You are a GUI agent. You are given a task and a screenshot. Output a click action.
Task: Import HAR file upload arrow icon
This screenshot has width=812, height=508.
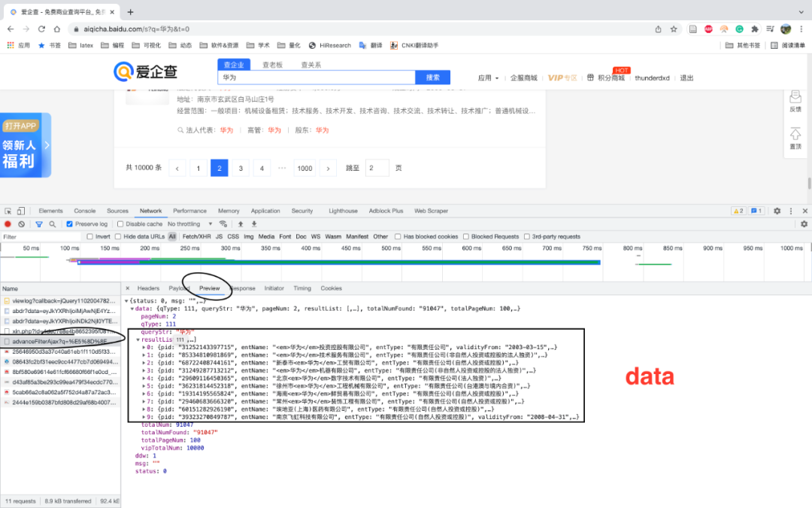click(241, 224)
